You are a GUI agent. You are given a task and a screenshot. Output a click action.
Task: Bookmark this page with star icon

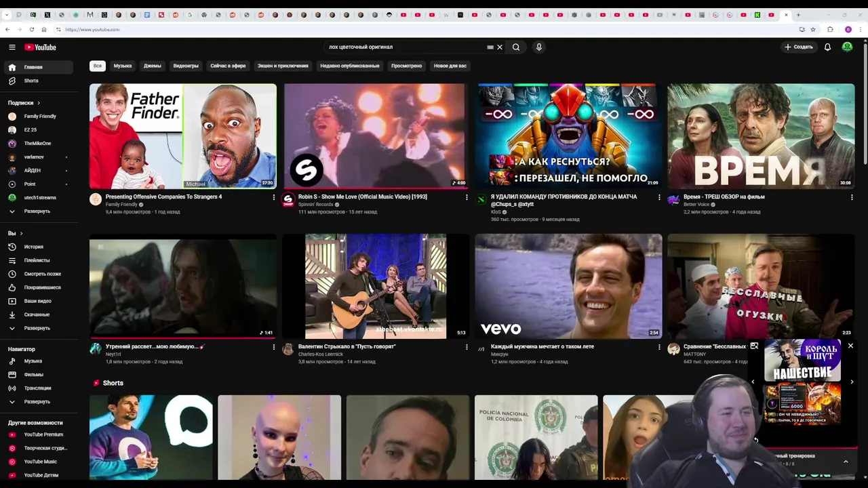coord(813,29)
